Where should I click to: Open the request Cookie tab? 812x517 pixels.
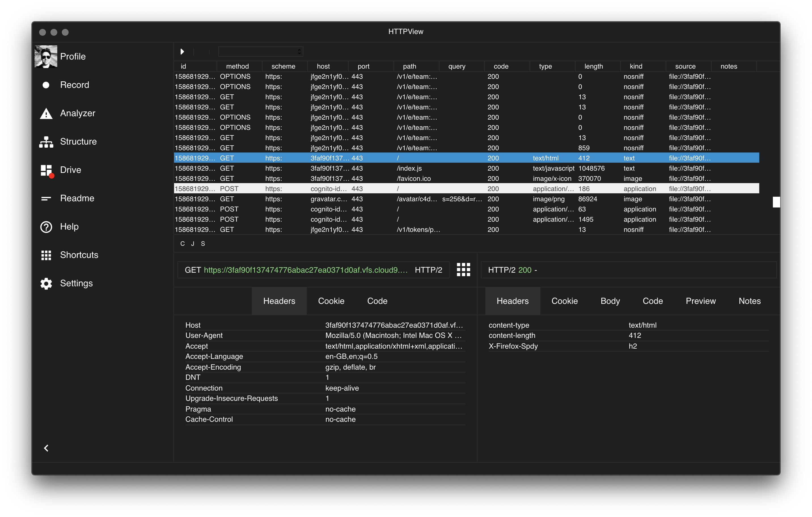click(x=331, y=301)
